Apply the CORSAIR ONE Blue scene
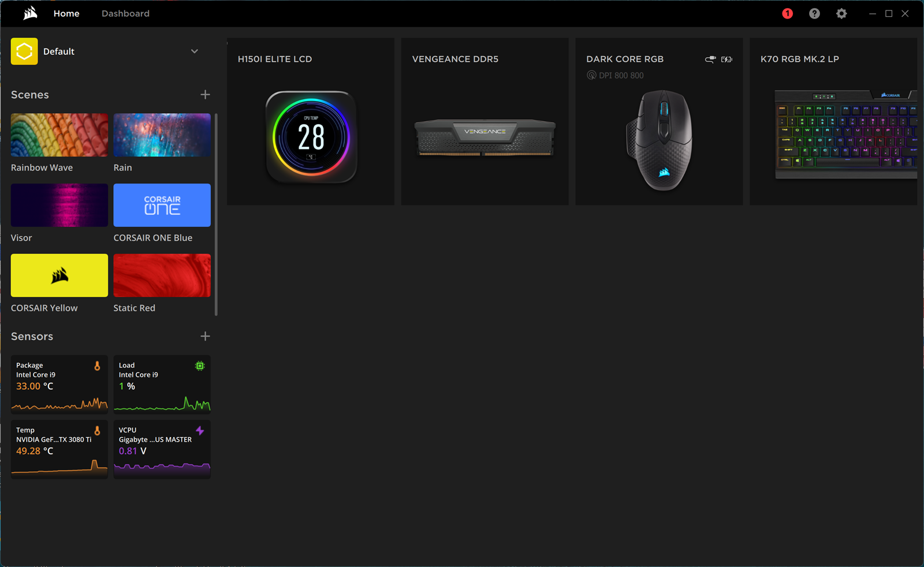The width and height of the screenshot is (924, 567). coord(162,205)
